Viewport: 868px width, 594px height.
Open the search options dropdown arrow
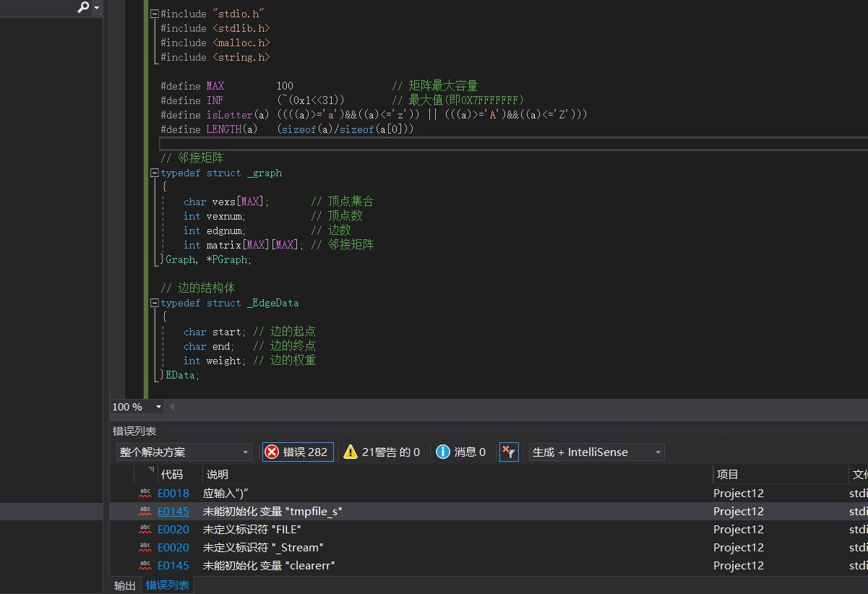pyautogui.click(x=97, y=8)
